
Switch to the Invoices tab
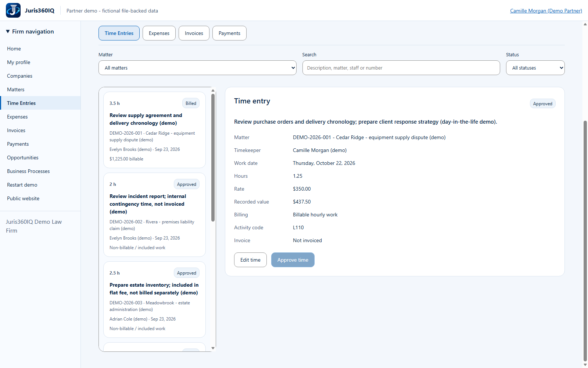(x=194, y=33)
